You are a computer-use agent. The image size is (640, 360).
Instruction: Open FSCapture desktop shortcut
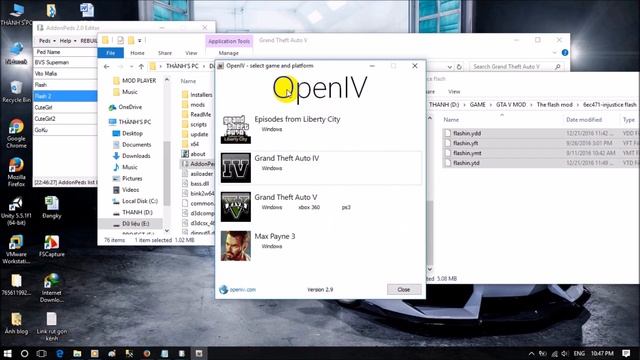[51, 246]
